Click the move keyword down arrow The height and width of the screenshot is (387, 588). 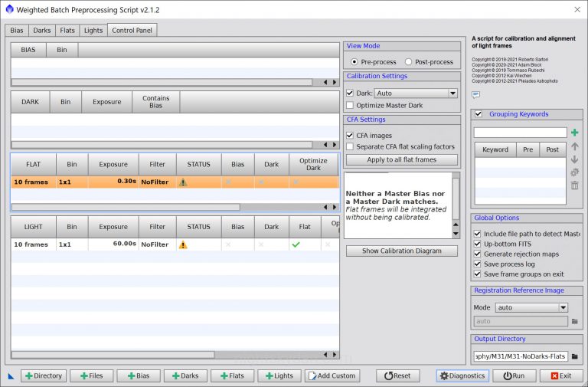pyautogui.click(x=574, y=159)
